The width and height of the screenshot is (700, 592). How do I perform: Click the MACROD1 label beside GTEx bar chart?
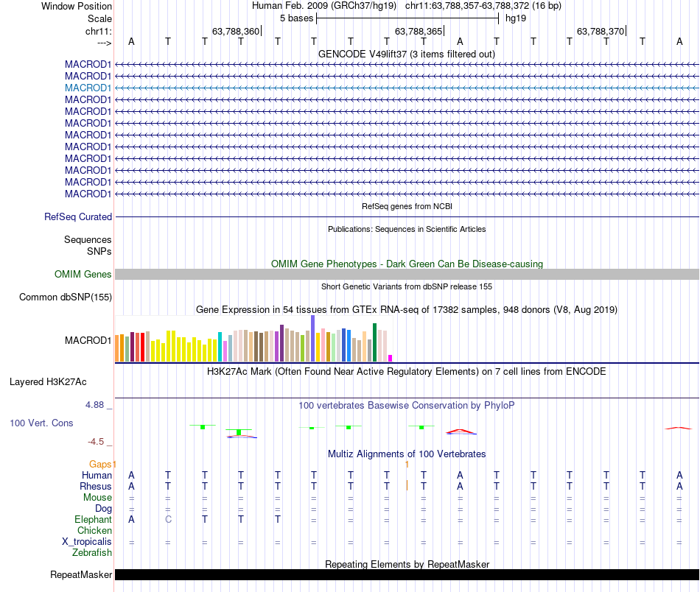click(x=88, y=340)
